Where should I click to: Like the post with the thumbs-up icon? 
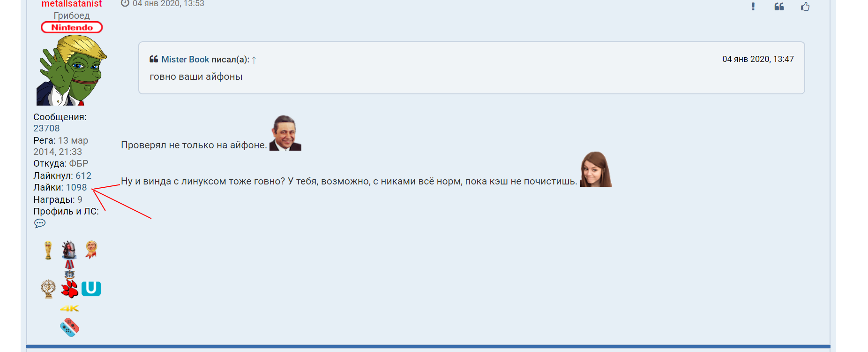pyautogui.click(x=805, y=7)
